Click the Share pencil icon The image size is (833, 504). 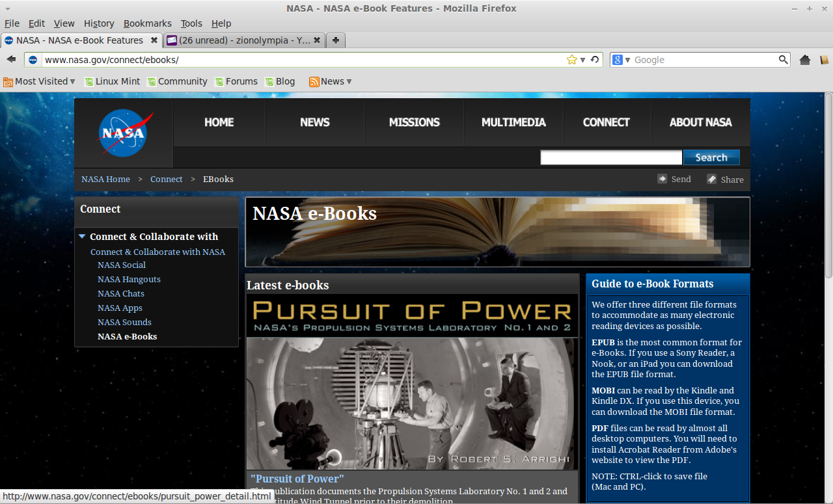[712, 179]
